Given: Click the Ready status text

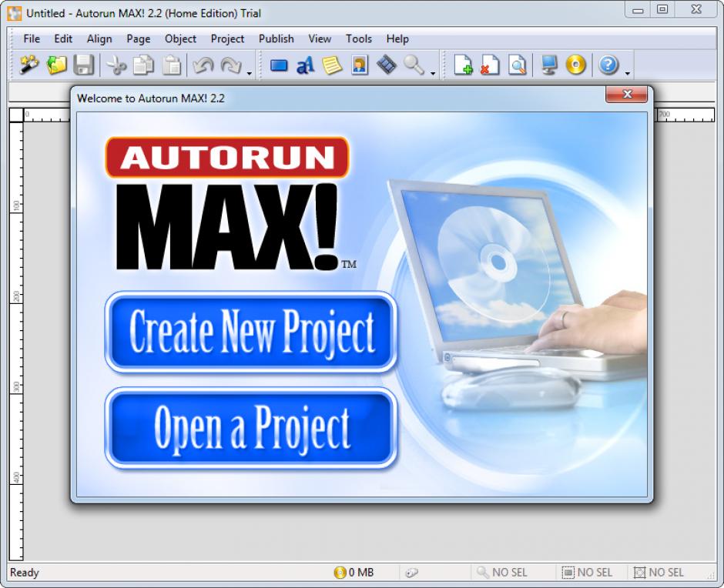Looking at the screenshot, I should coord(25,573).
